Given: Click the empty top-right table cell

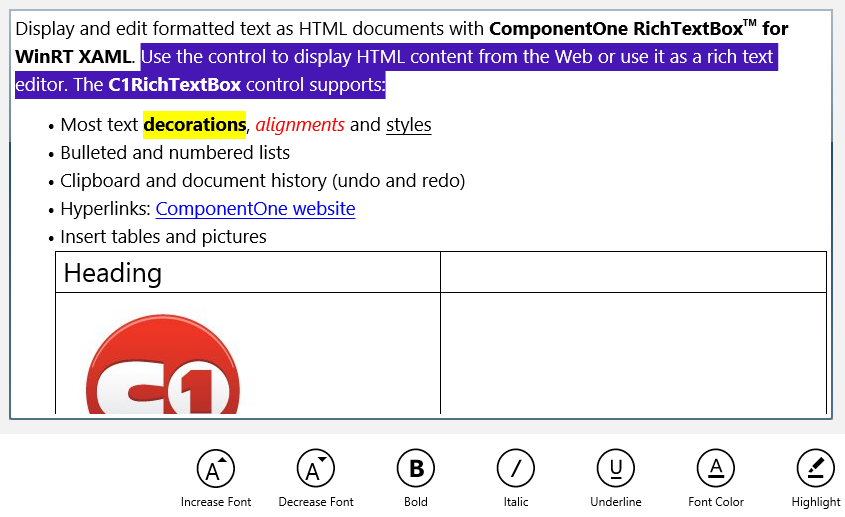Looking at the screenshot, I should pos(633,272).
